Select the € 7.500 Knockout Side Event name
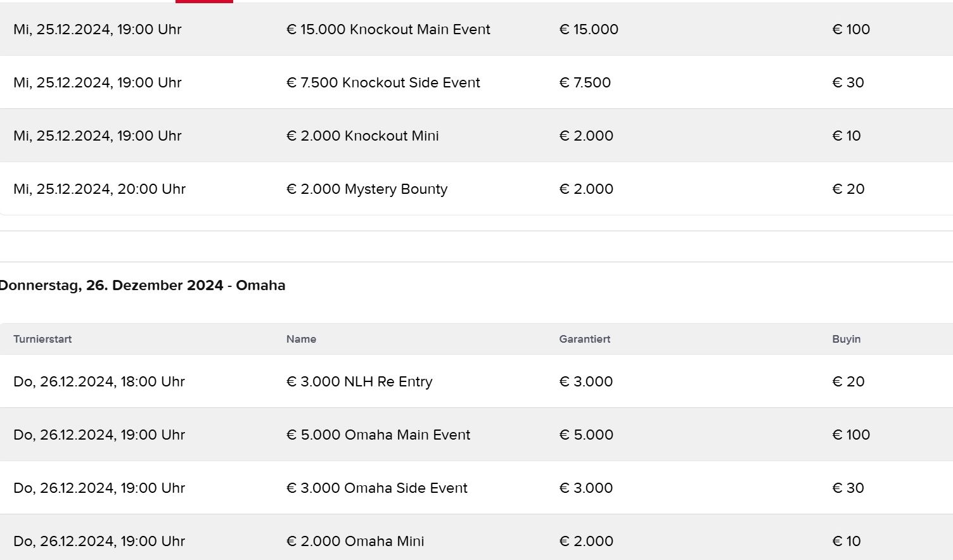 coord(383,82)
